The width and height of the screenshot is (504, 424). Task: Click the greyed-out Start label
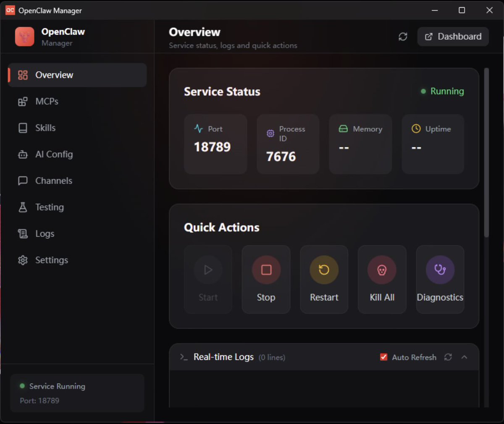click(x=208, y=297)
